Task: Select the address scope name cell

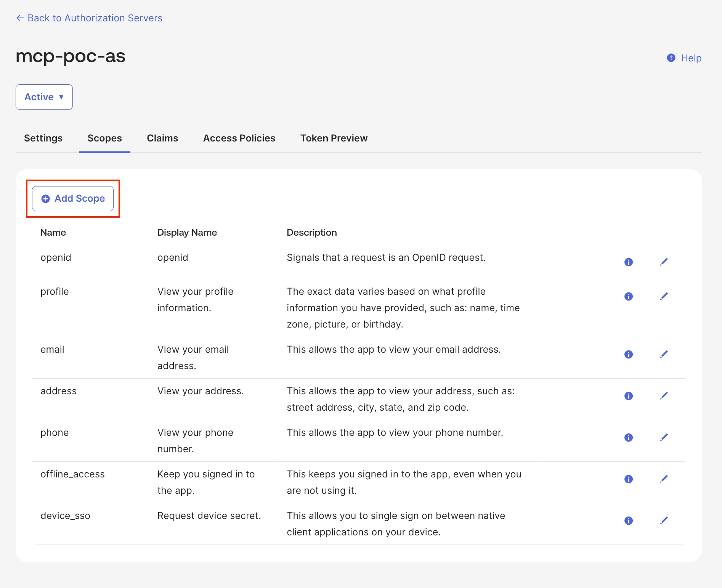Action: 58,391
